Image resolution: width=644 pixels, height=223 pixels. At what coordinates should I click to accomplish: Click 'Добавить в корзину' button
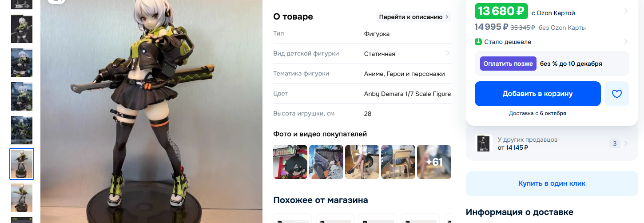tap(538, 94)
